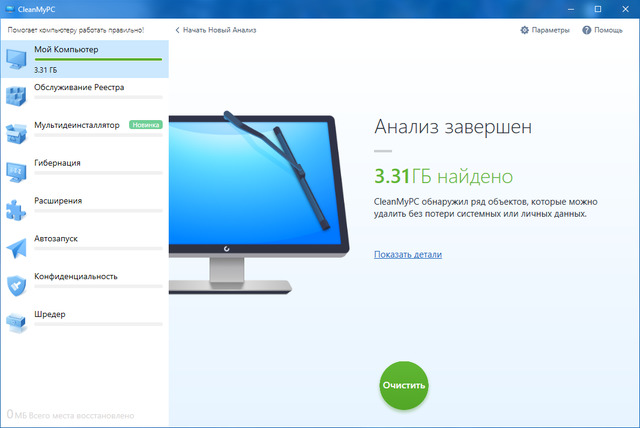The height and width of the screenshot is (428, 640).
Task: Click the CleanMyPC title bar app icon
Action: [10, 9]
